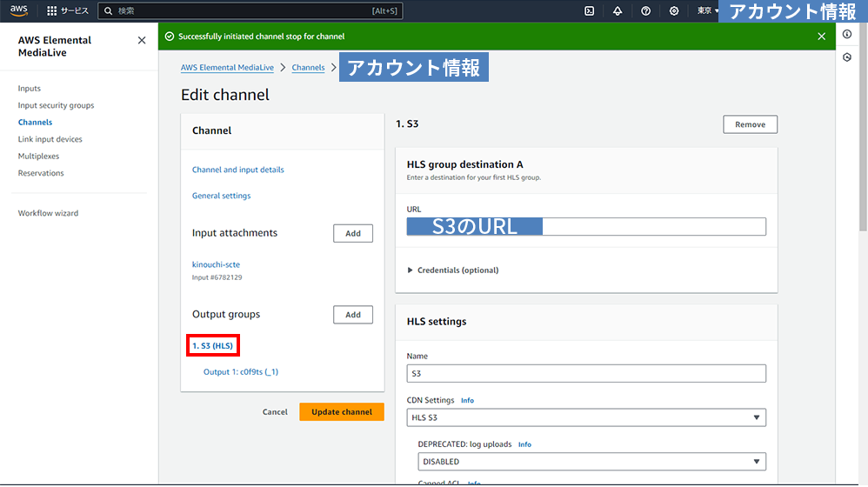The width and height of the screenshot is (868, 487).
Task: Open Output 1: c0f9ts (_1)
Action: point(241,372)
